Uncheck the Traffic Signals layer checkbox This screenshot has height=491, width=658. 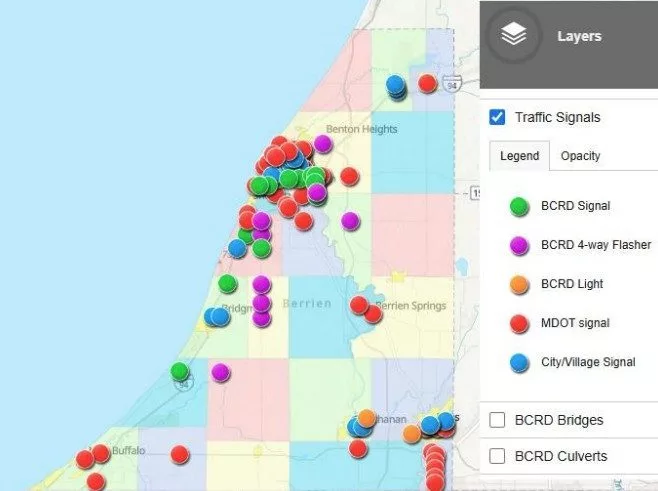pos(497,117)
